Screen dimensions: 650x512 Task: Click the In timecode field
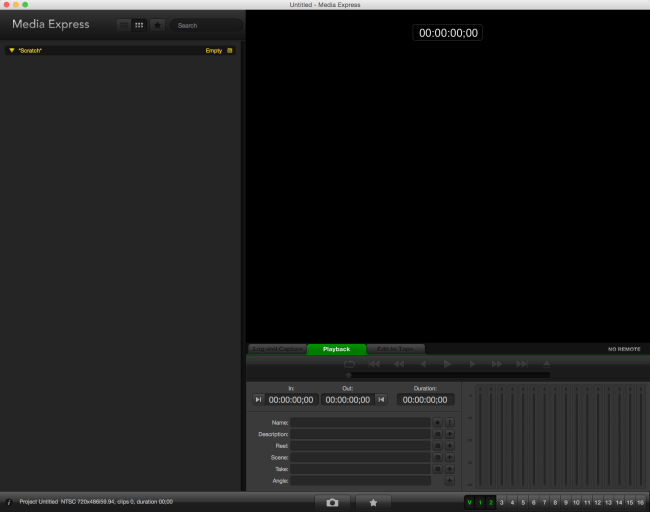(291, 400)
